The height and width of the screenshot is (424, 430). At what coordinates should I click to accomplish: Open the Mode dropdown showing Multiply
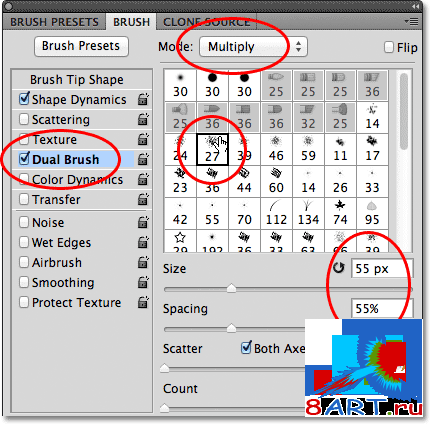[253, 47]
